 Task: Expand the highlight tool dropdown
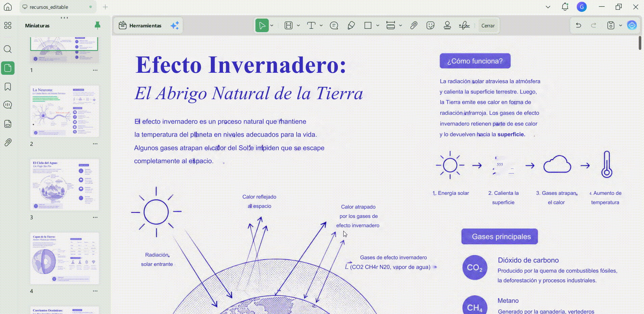tap(298, 26)
